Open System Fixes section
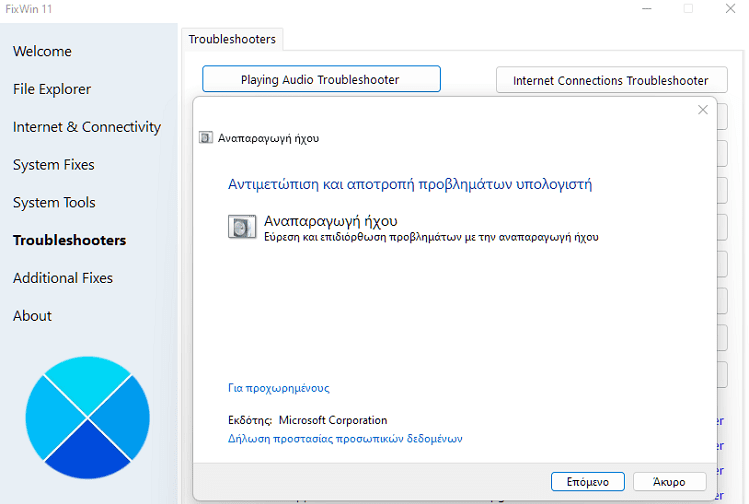The height and width of the screenshot is (504, 749). [54, 165]
